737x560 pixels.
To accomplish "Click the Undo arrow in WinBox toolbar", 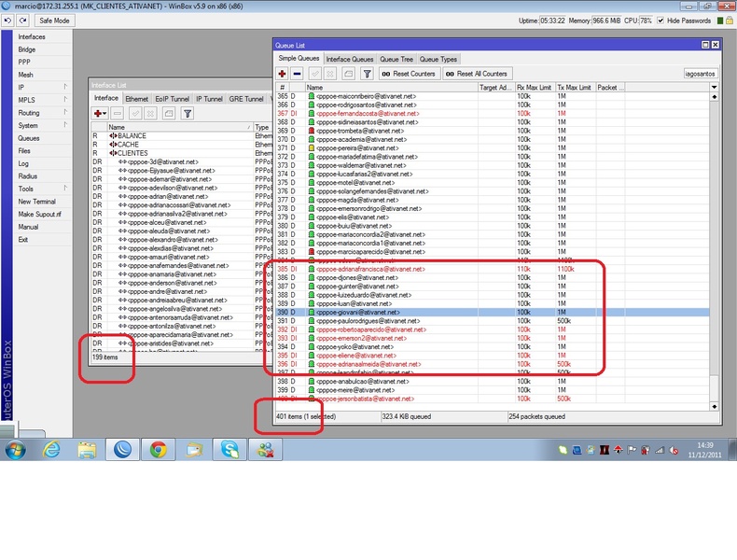I will (7, 20).
